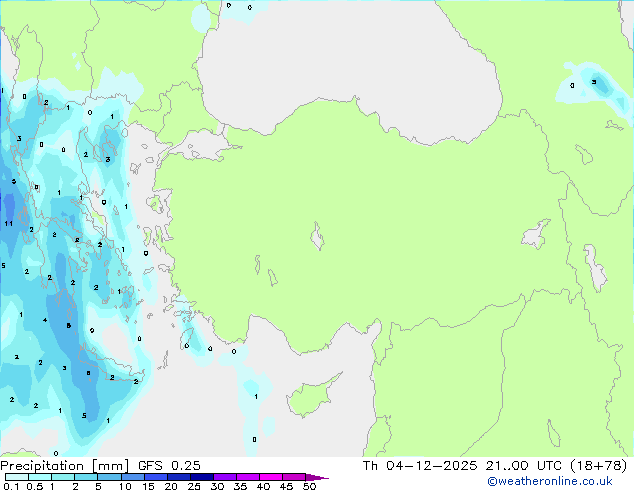Viewport: 634px width, 490px height.
Task: Click the legend's above-50 arrow tip
Action: (x=317, y=477)
